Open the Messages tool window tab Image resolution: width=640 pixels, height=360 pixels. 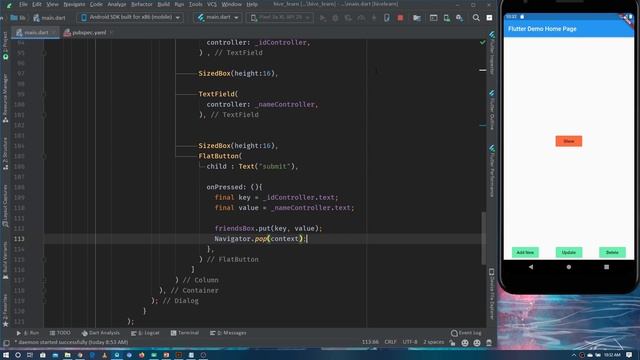click(228, 333)
